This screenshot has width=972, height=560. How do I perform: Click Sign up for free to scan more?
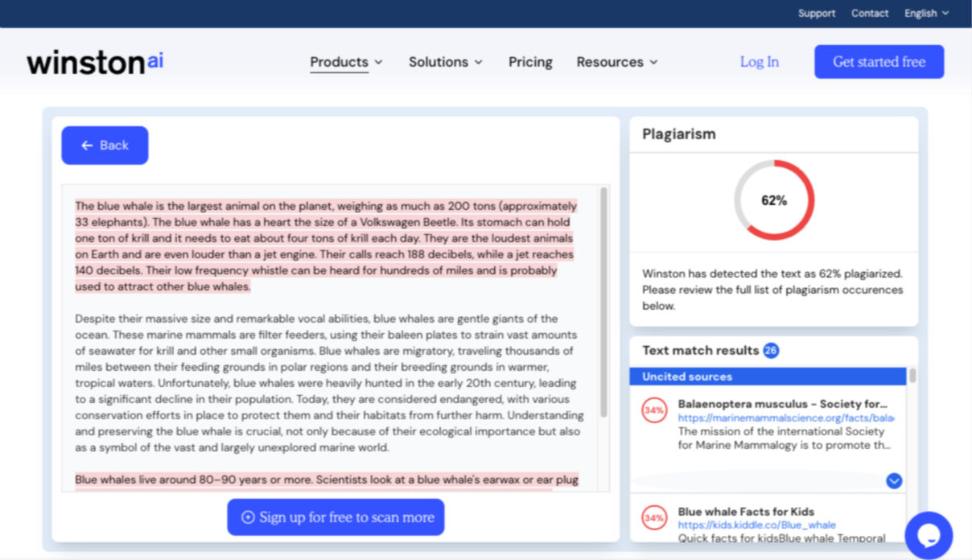[x=336, y=517]
